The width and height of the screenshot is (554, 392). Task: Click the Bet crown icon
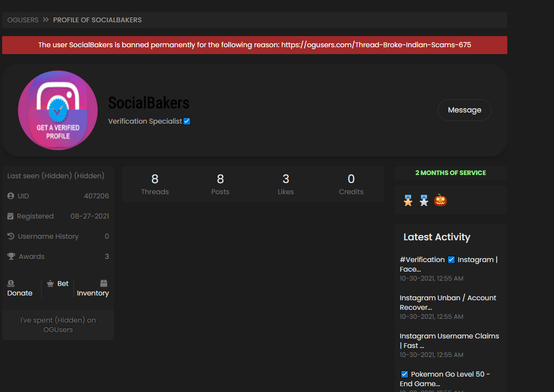tap(50, 283)
